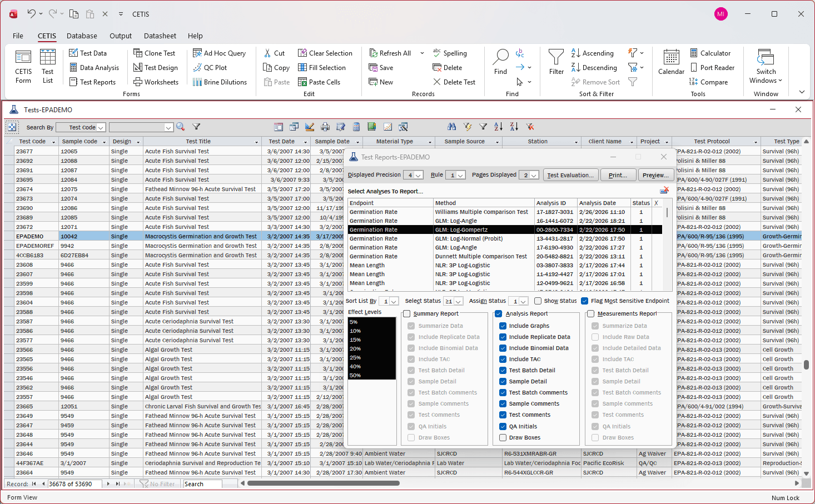The width and height of the screenshot is (815, 504).
Task: Open the Select Status dropdown
Action: [459, 301]
